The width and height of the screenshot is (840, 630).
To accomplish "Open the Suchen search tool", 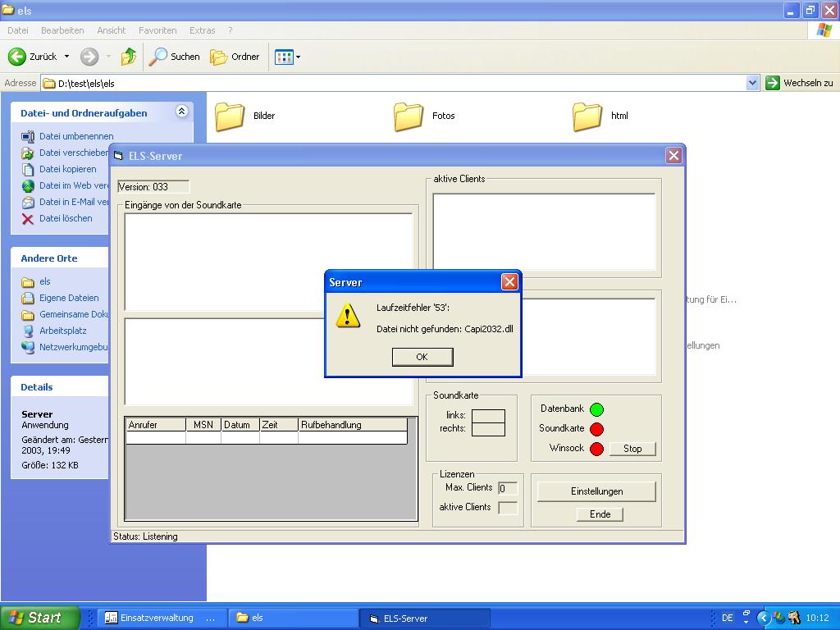I will coord(175,57).
